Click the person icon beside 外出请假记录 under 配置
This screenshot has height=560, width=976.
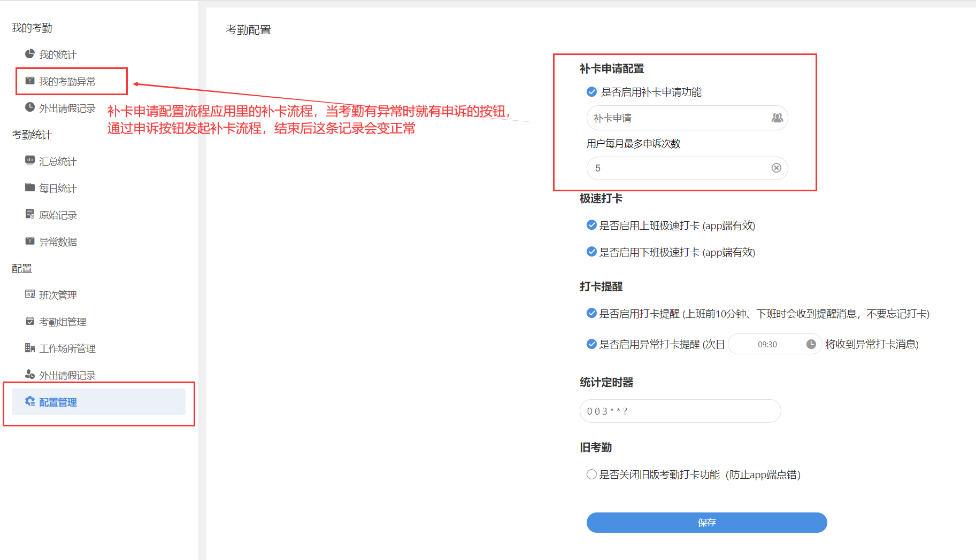[x=30, y=374]
